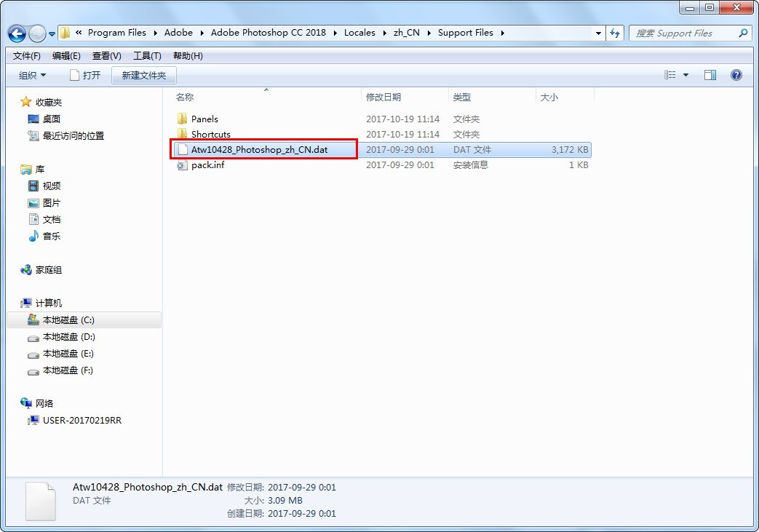This screenshot has width=759, height=532.
Task: Click Support Files breadcrumb segment
Action: click(466, 33)
